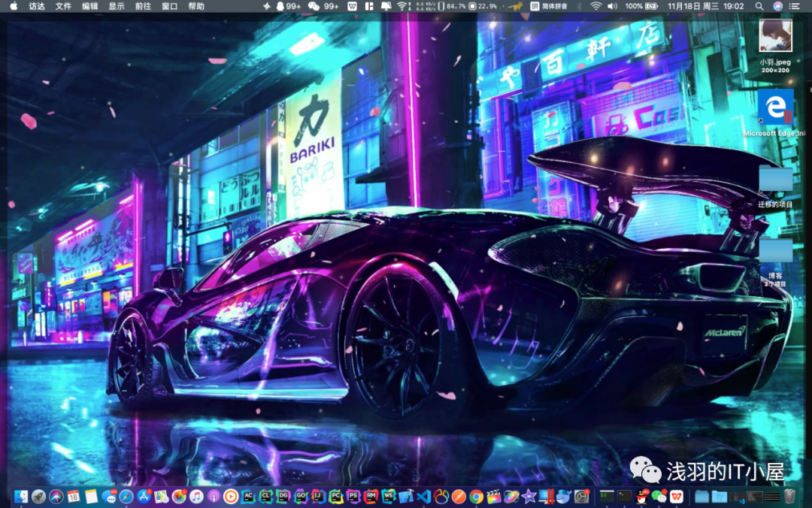This screenshot has height=508, width=812.
Task: Open System Preferences gear in Dock
Action: pyautogui.click(x=581, y=497)
